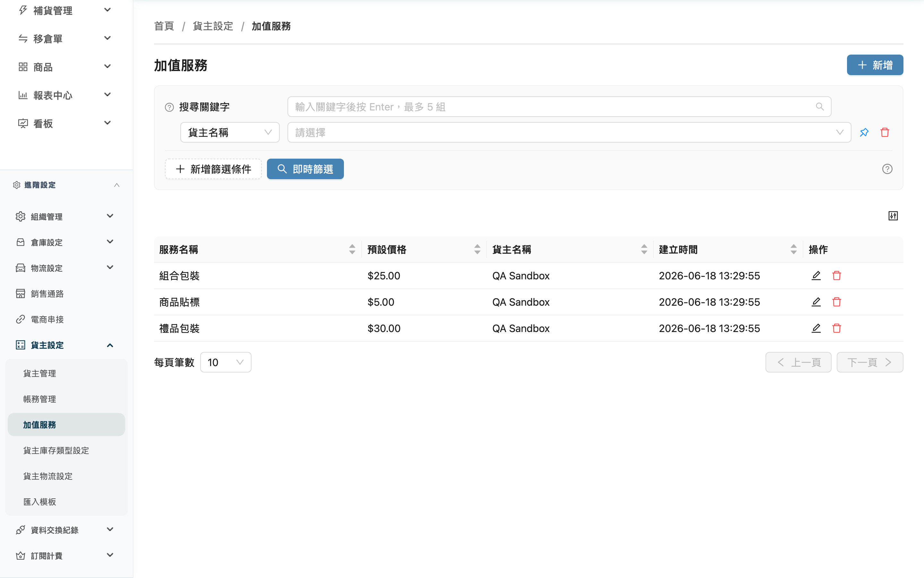Open the 貨主名稱 filter field dropdown

230,132
